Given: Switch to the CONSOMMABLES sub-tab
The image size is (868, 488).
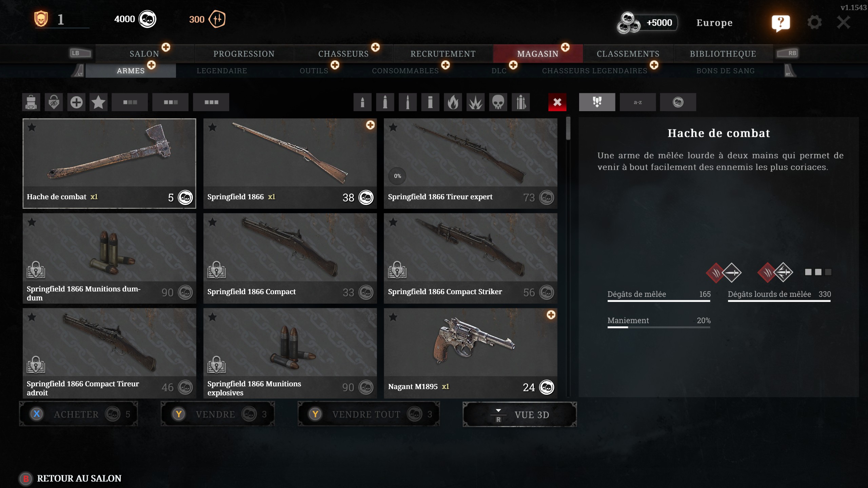Looking at the screenshot, I should click(x=405, y=71).
